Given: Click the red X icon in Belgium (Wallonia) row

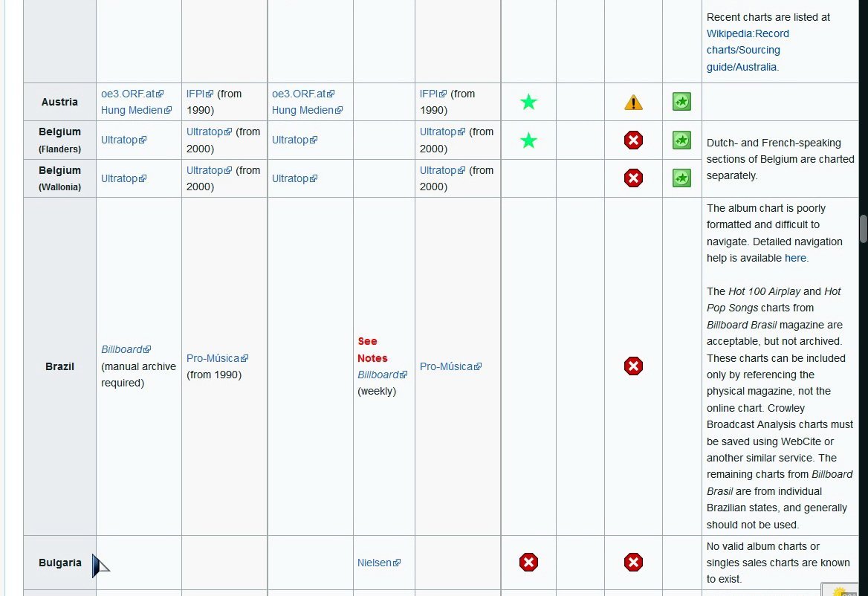Looking at the screenshot, I should (x=633, y=178).
